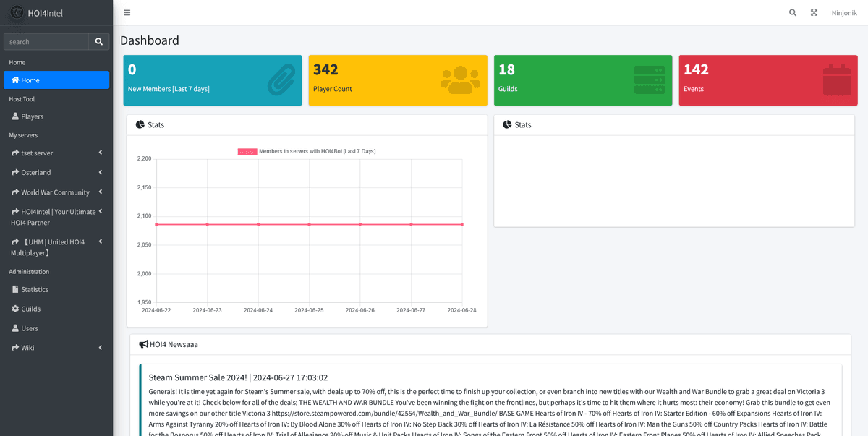Click the 0 new members value

(x=132, y=69)
